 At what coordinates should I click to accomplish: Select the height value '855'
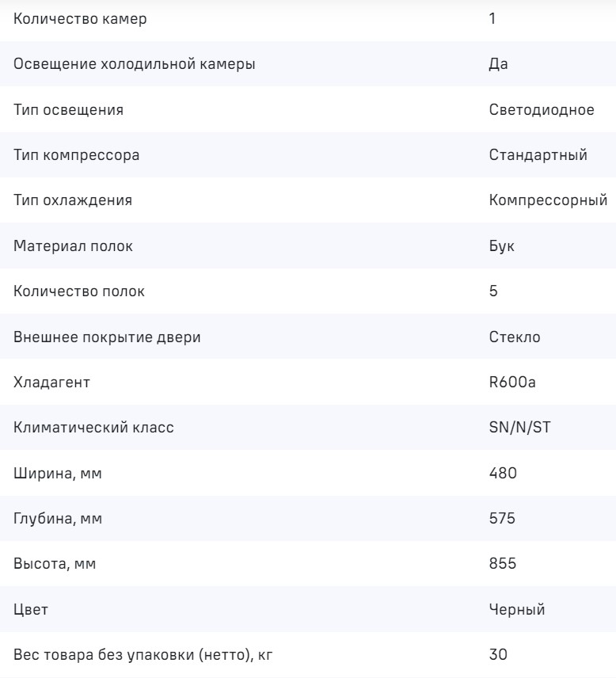(502, 564)
